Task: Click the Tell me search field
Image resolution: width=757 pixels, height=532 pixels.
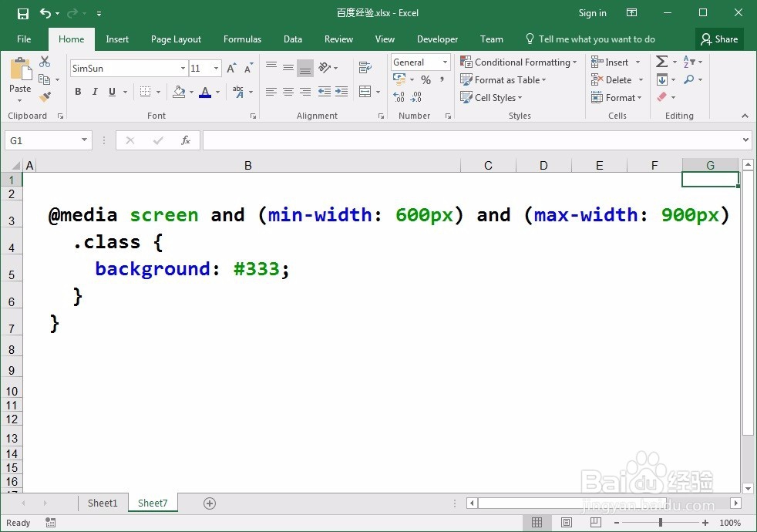Action: tap(590, 39)
